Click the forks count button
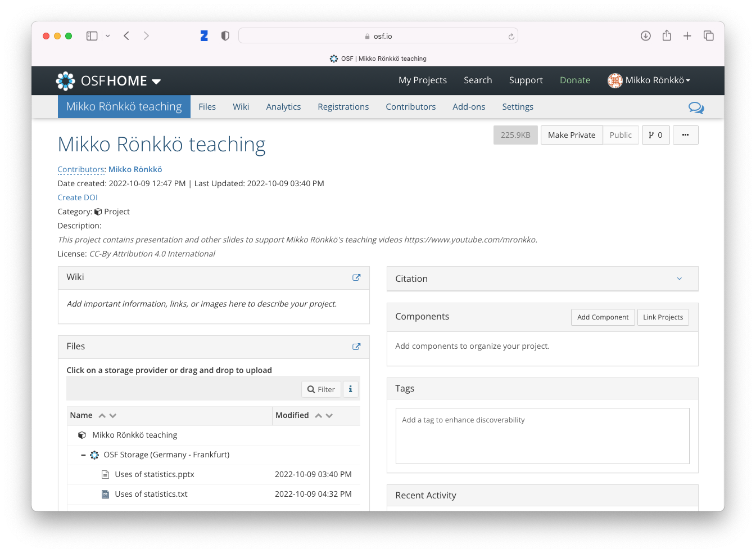 click(656, 135)
